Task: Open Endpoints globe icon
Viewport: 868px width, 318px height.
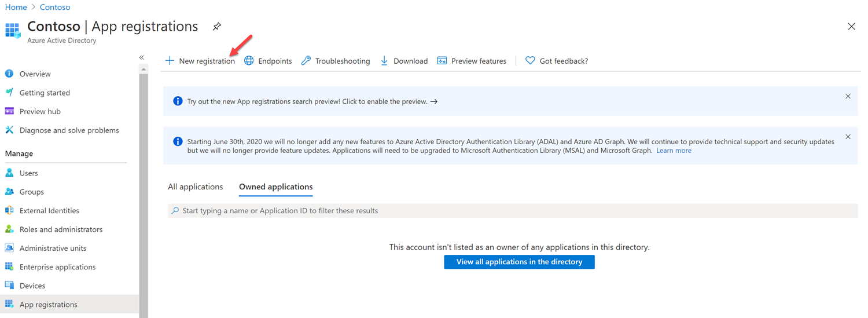Action: pos(249,61)
